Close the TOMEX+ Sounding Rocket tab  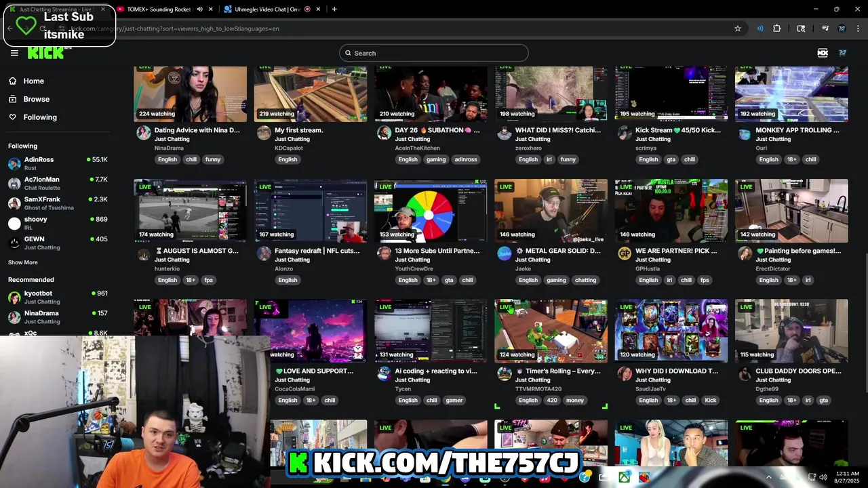211,9
